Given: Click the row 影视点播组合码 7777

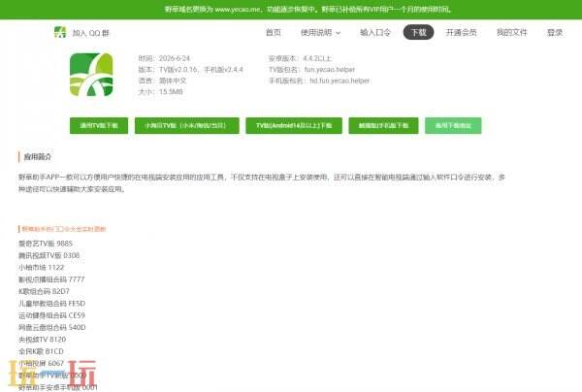Looking at the screenshot, I should tap(51, 279).
